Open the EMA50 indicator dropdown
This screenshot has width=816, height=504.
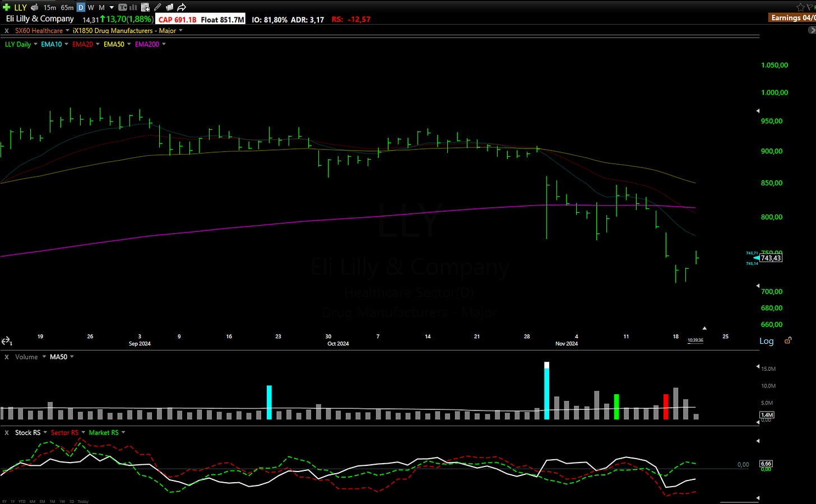pyautogui.click(x=129, y=44)
